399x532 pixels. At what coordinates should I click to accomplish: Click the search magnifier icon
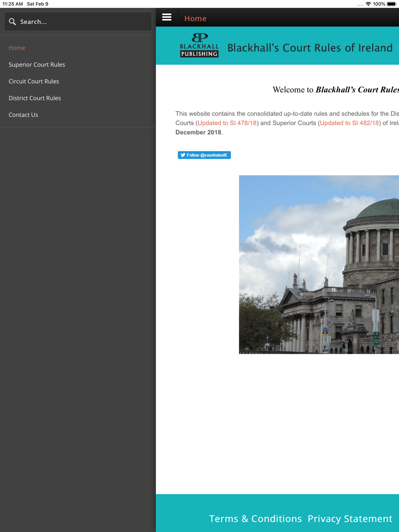pos(12,22)
